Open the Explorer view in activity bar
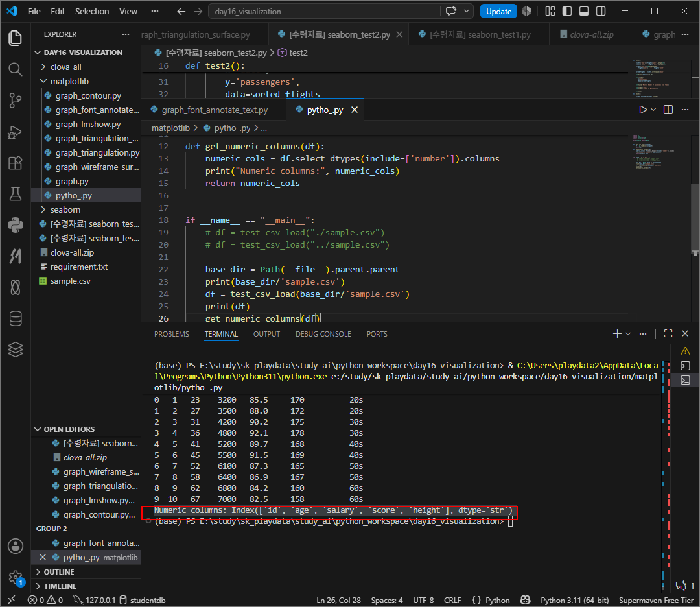This screenshot has height=607, width=700. coord(15,38)
